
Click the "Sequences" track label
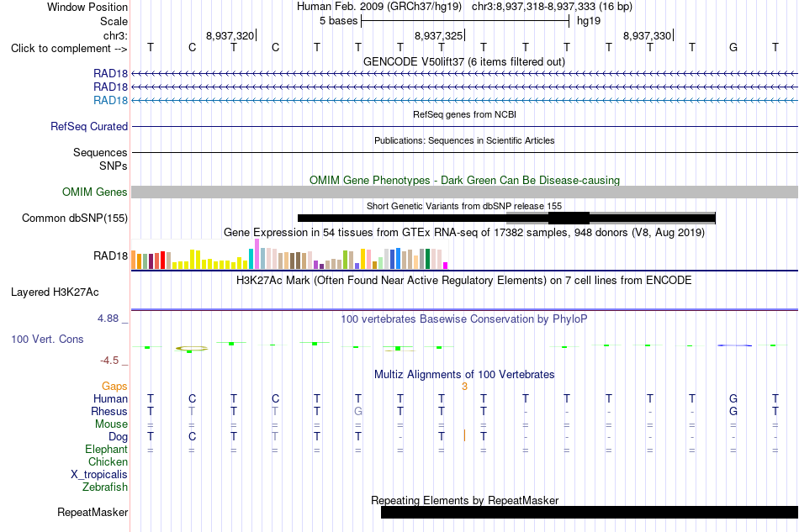(100, 152)
